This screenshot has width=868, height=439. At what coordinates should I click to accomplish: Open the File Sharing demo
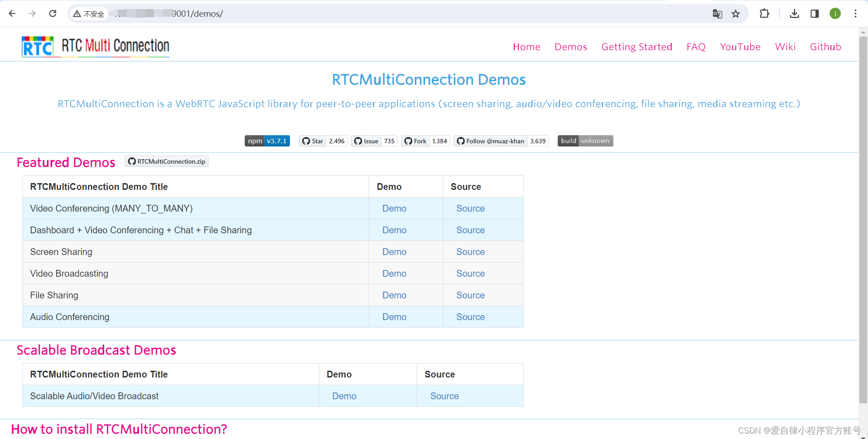[394, 295]
